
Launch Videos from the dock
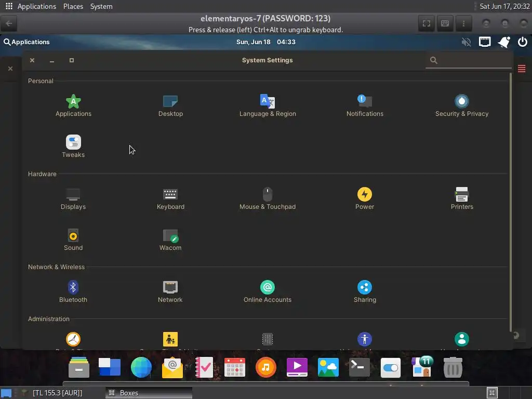[297, 367]
